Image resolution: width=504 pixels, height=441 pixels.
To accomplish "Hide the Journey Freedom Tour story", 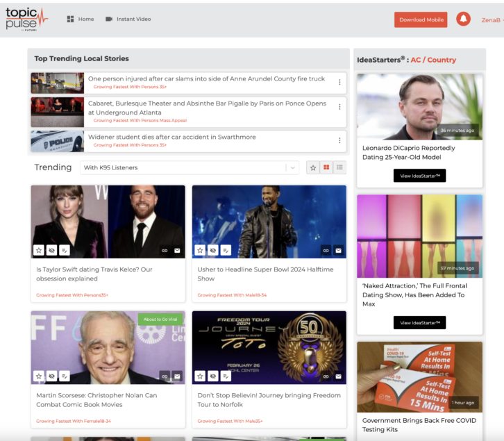I will 213,376.
